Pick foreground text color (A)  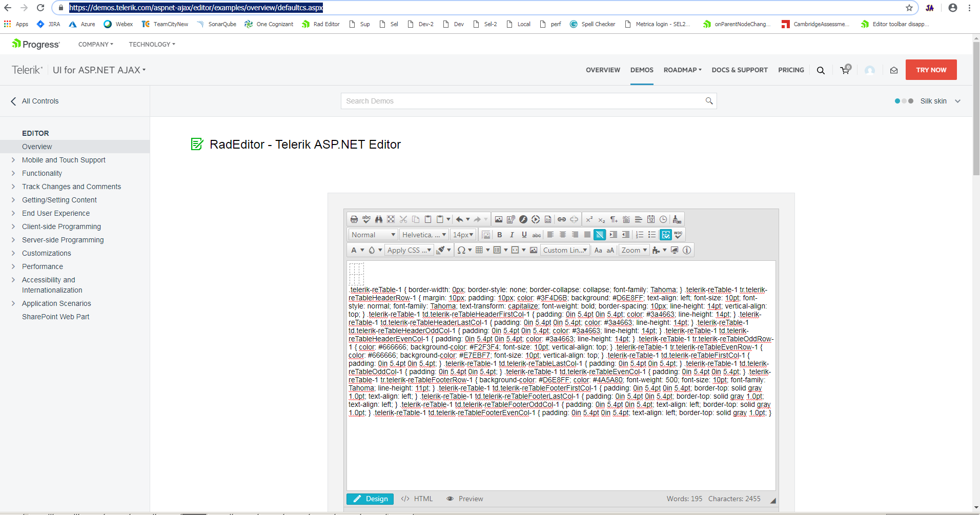354,250
